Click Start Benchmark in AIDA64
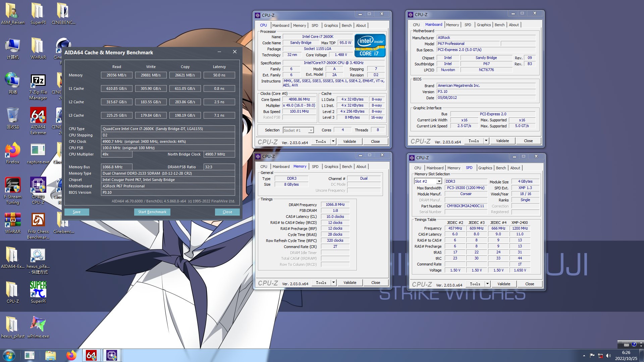The height and width of the screenshot is (362, 644). (x=152, y=212)
